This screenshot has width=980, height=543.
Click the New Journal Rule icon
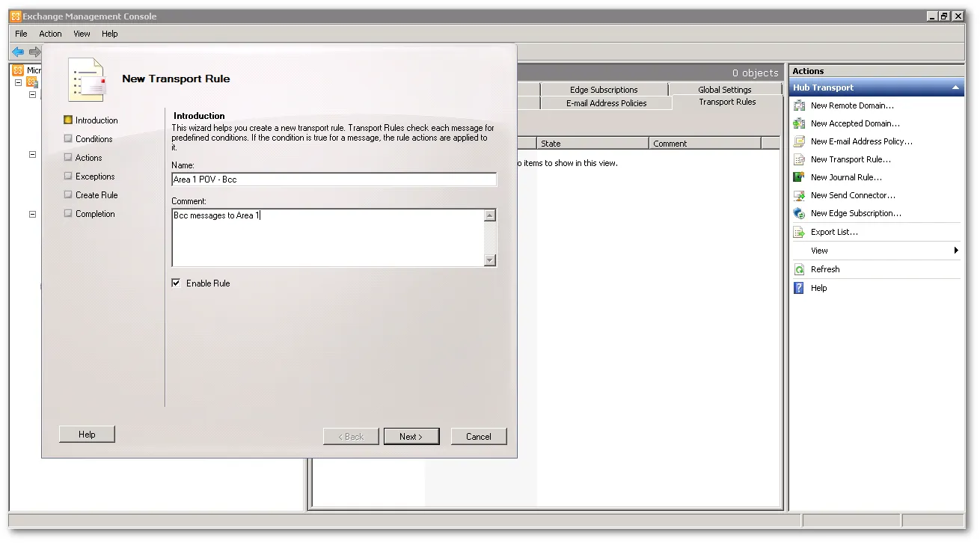tap(799, 177)
